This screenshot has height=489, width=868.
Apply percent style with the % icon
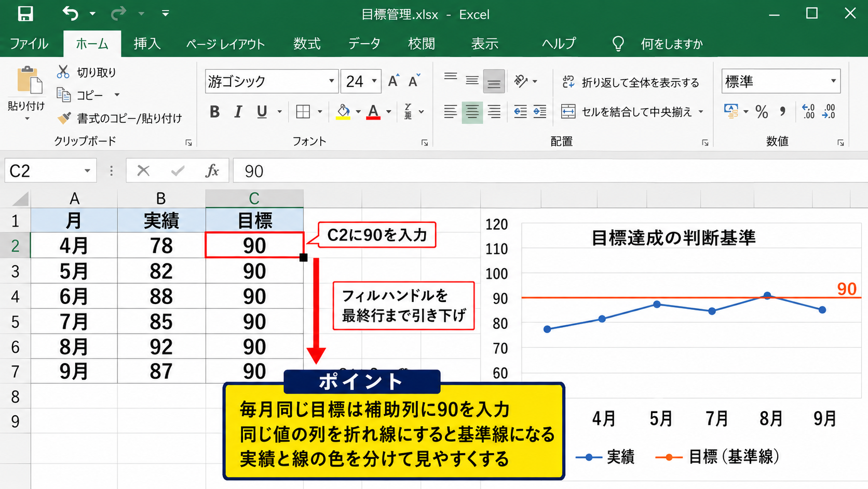pos(762,112)
